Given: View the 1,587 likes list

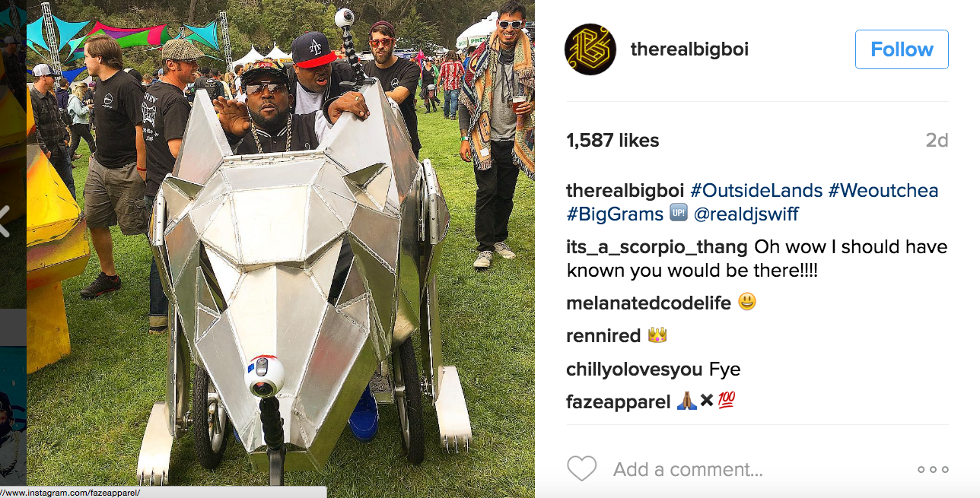Looking at the screenshot, I should [612, 141].
